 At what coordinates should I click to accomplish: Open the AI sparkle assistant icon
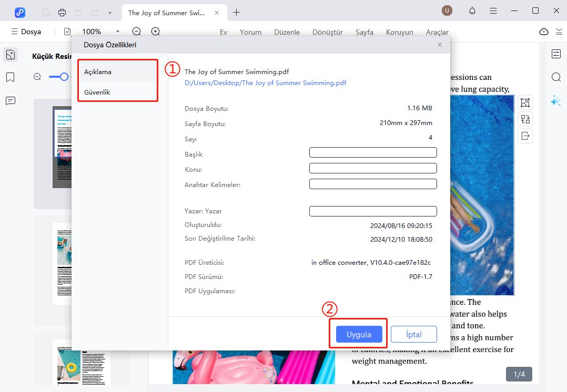556,101
